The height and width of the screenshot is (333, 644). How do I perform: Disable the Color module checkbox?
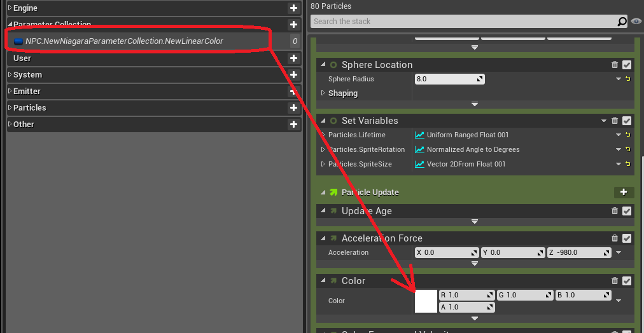pyautogui.click(x=627, y=281)
